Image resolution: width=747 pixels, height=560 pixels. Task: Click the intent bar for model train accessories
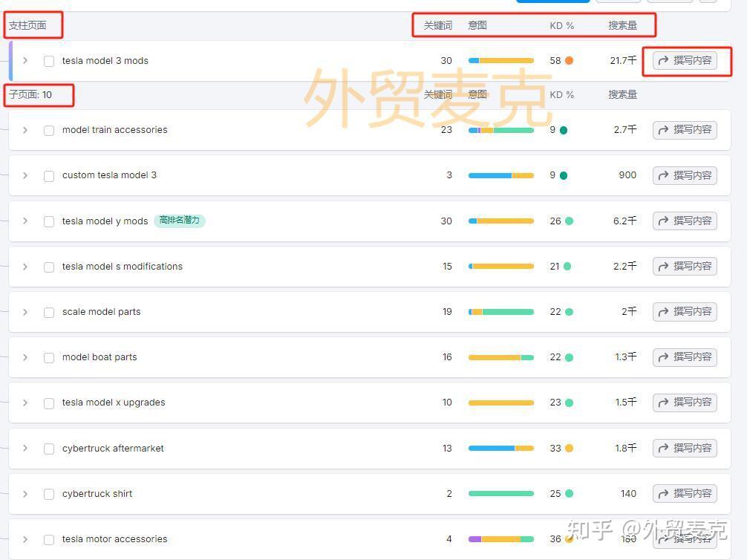tap(501, 130)
